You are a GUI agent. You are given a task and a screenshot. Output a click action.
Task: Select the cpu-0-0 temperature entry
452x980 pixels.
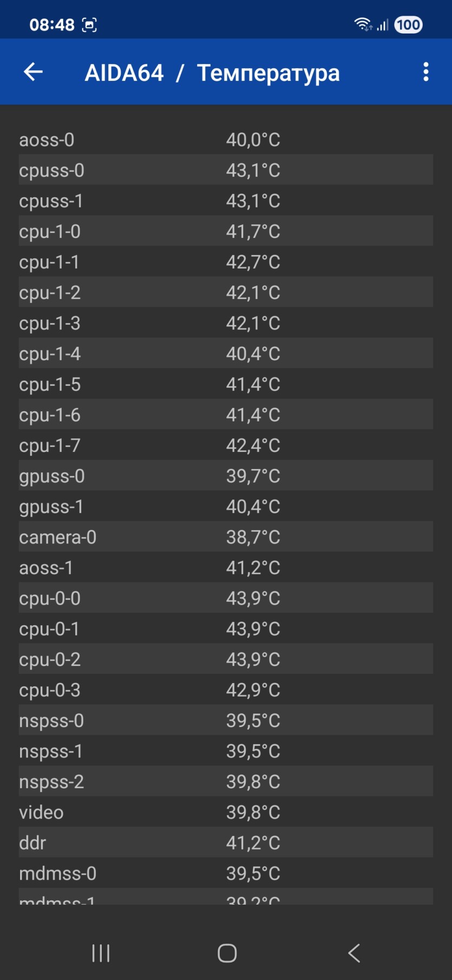tap(226, 598)
